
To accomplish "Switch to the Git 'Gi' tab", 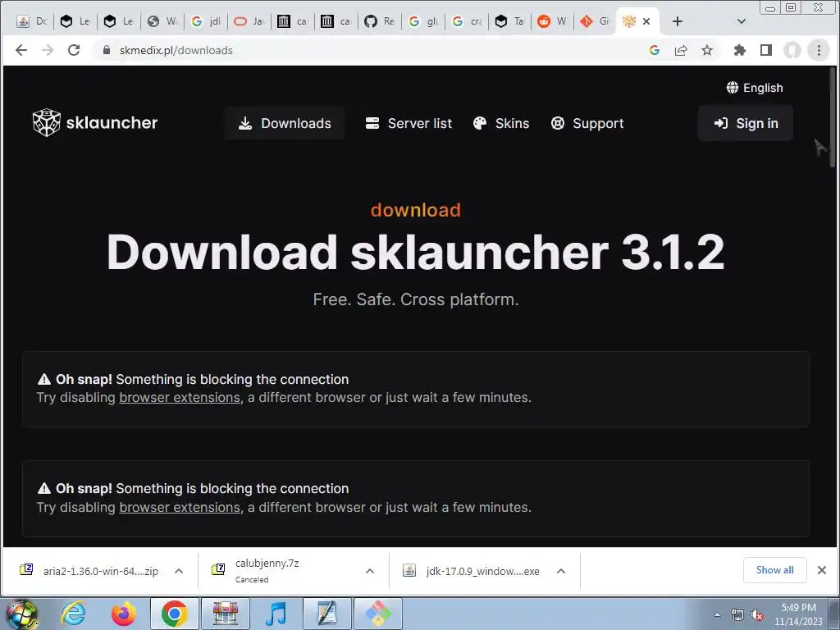I will [596, 21].
